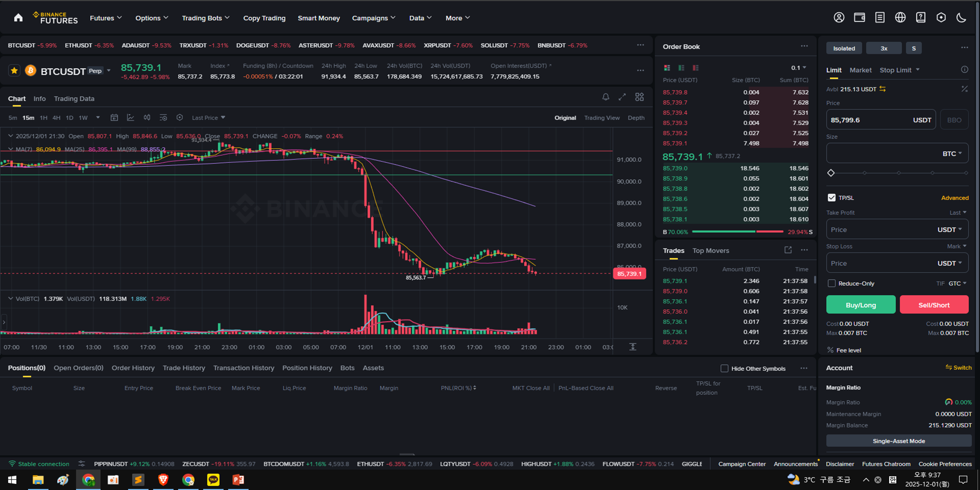
Task: Select the 1D chart interval
Action: click(x=69, y=118)
